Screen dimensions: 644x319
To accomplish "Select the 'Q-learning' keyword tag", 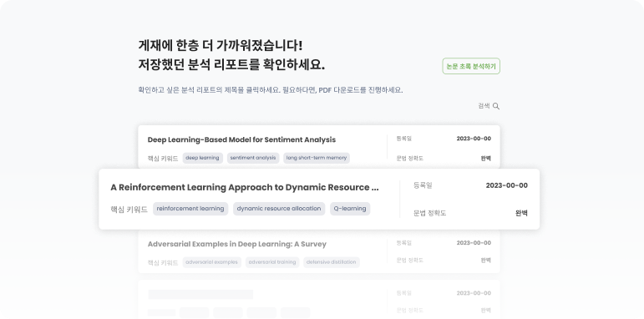I will click(x=350, y=209).
